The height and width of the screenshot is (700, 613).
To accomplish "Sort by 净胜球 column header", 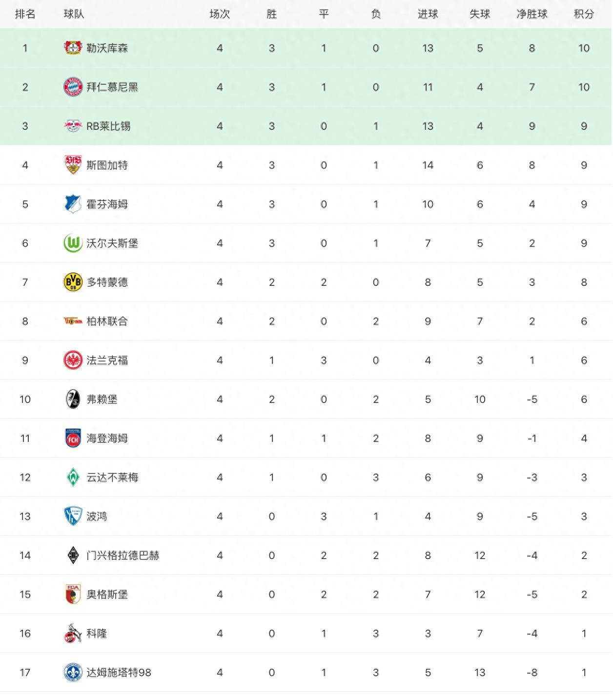I will 531,14.
